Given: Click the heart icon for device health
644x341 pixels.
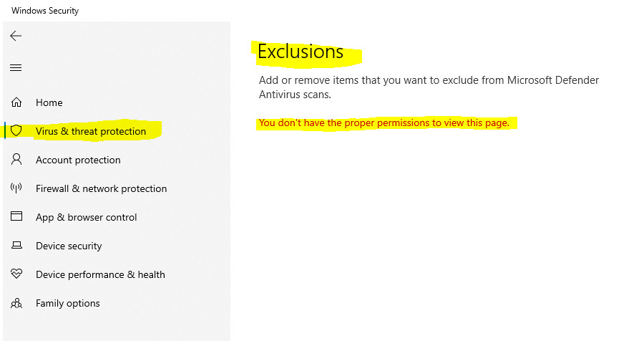Looking at the screenshot, I should click(x=16, y=274).
